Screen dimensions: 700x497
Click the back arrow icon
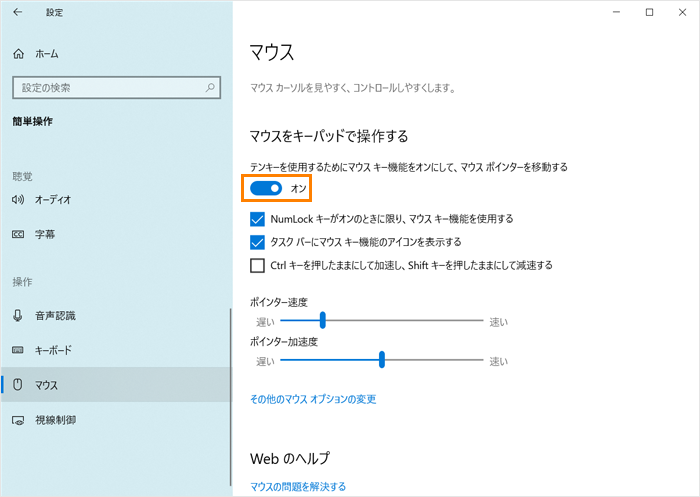pyautogui.click(x=18, y=13)
